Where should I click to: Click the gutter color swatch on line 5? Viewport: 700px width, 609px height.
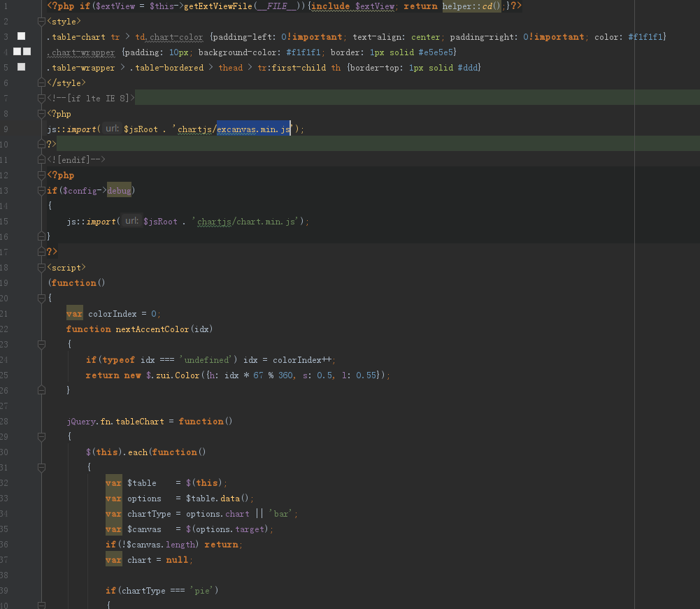click(22, 67)
